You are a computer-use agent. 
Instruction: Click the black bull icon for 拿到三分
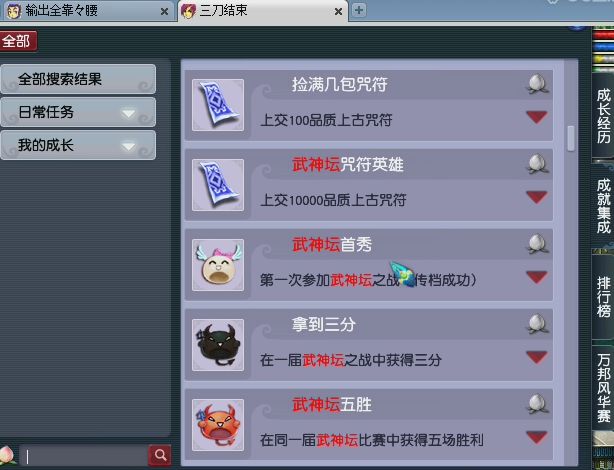pos(218,345)
